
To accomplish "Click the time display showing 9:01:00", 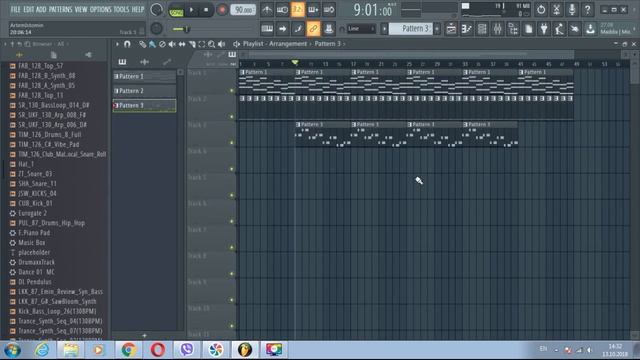I will (373, 10).
